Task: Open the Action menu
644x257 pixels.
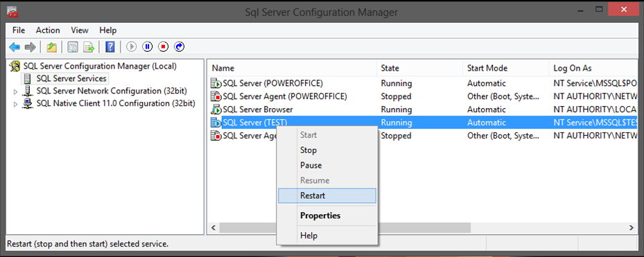Action: coord(48,30)
